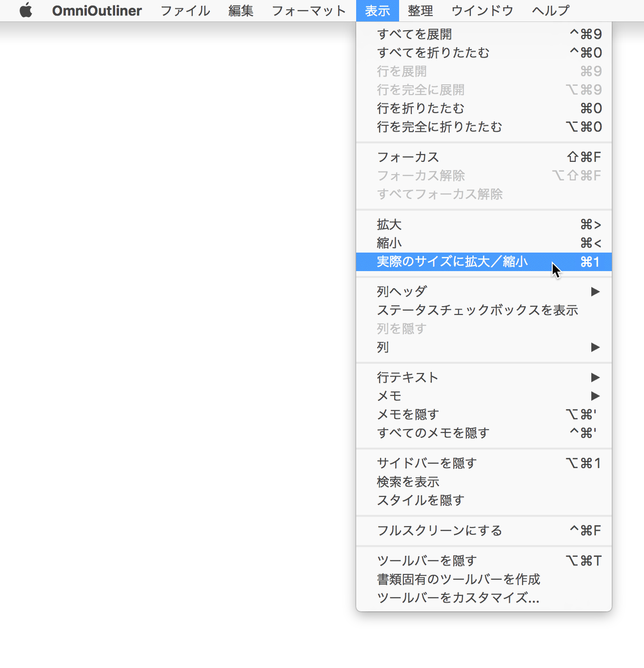Expand the 行テキスト submenu
Viewport: 644px width, 668px height.
[x=484, y=377]
